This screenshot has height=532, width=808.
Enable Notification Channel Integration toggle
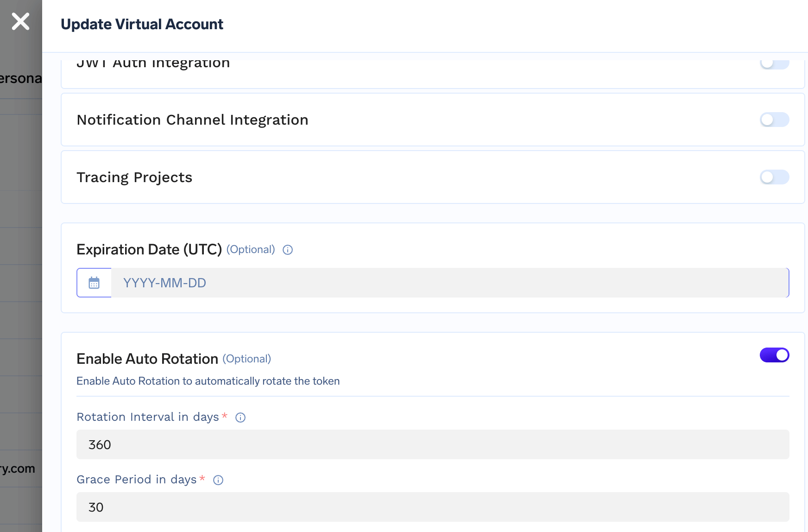774,120
